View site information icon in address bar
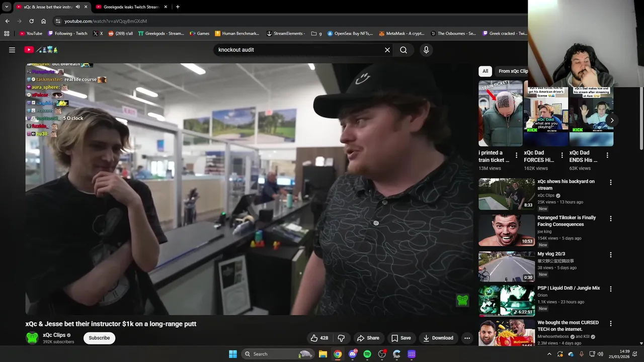Viewport: 644px width, 362px height. coord(58,21)
